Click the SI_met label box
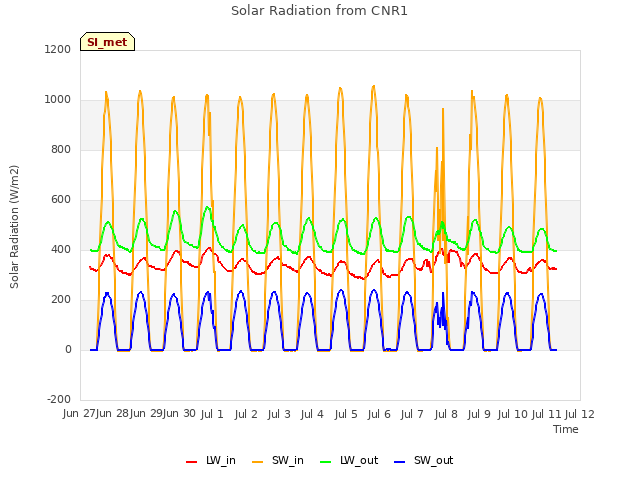 coord(107,42)
